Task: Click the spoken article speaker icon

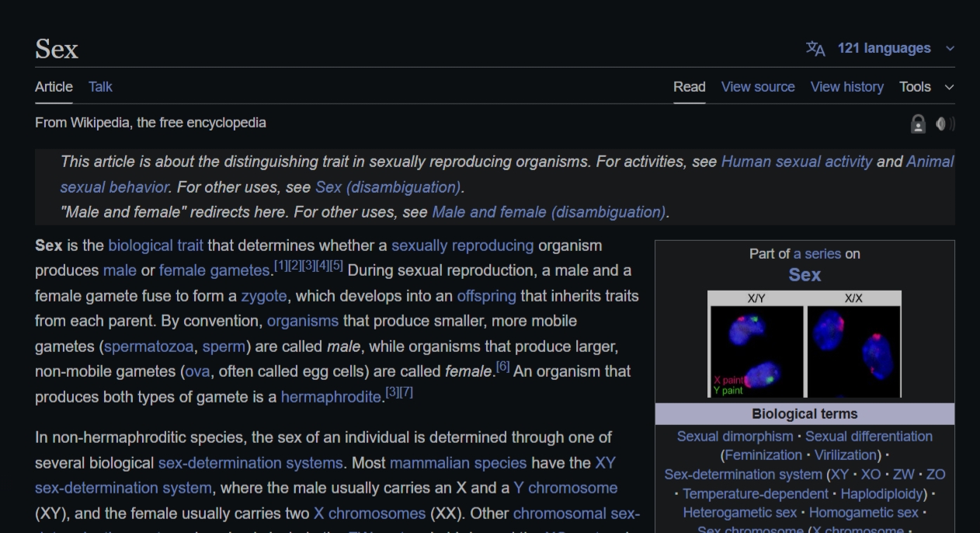Action: pos(944,124)
